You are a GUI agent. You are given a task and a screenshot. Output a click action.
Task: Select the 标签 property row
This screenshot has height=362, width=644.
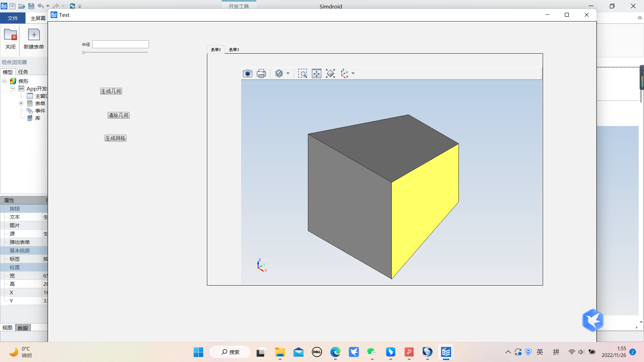pyautogui.click(x=24, y=259)
